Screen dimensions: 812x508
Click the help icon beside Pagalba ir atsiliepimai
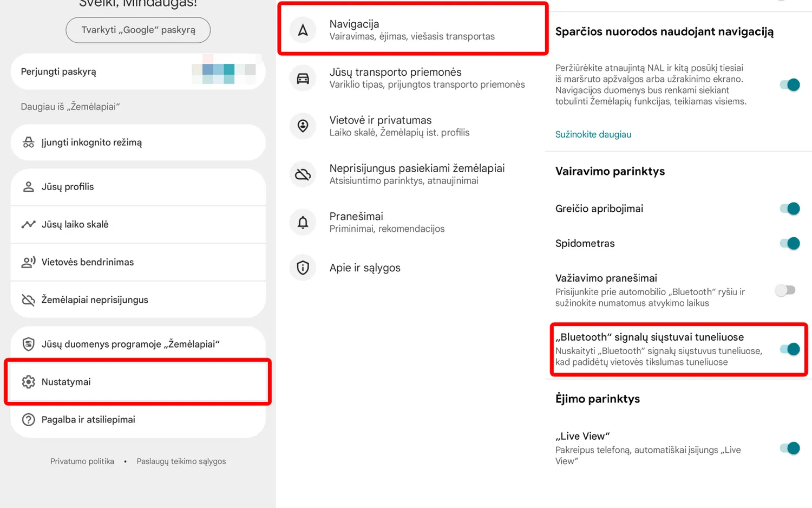click(28, 420)
